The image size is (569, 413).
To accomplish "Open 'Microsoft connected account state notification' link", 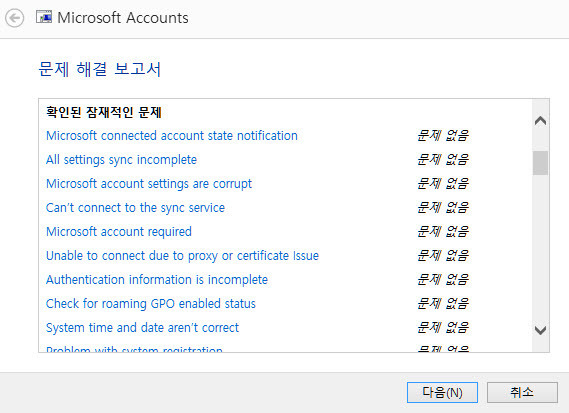I will pos(172,136).
